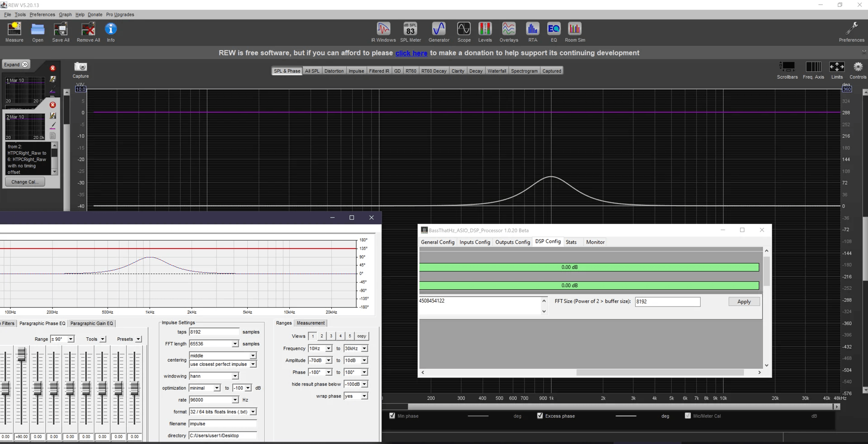This screenshot has height=444, width=868.
Task: Remove measurement 1 with red X
Action: click(52, 68)
